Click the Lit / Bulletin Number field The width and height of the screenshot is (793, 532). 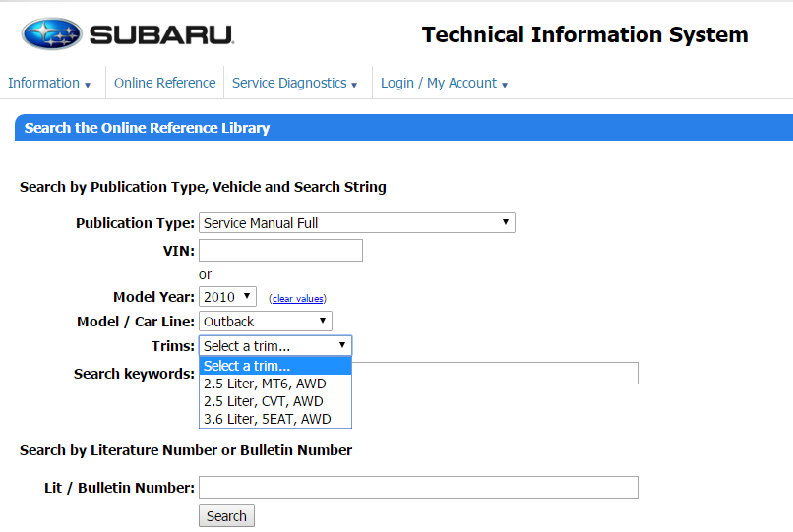[x=418, y=488]
